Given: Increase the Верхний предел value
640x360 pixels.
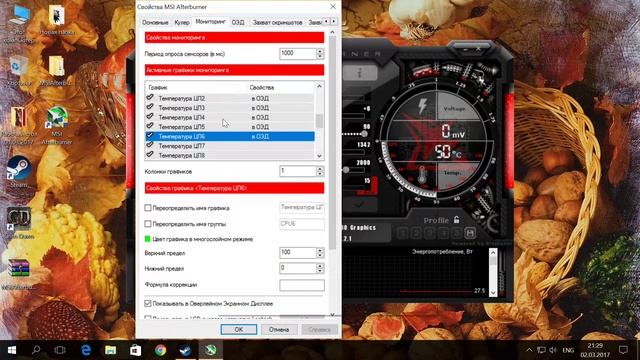Looking at the screenshot, I should (x=320, y=250).
